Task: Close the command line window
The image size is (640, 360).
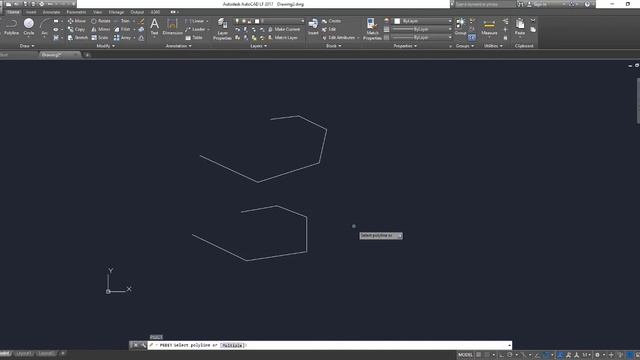Action: click(x=136, y=345)
